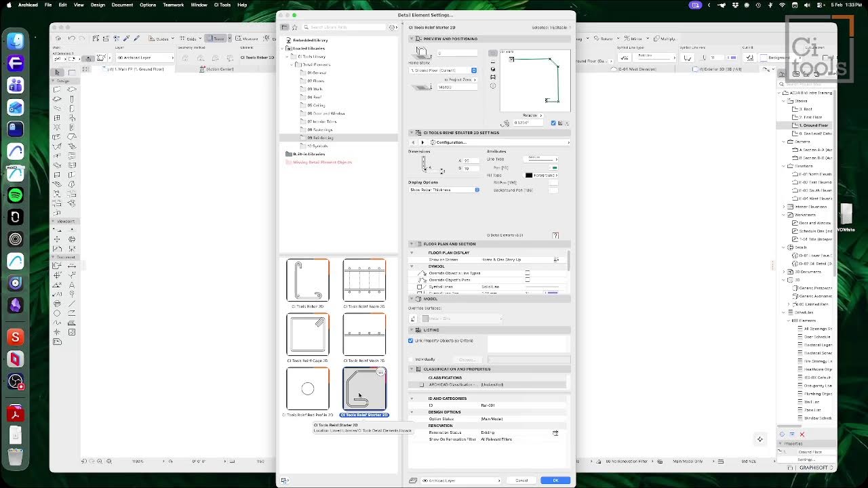Open Spotify from the Dock
This screenshot has width=868, height=488.
[x=15, y=195]
